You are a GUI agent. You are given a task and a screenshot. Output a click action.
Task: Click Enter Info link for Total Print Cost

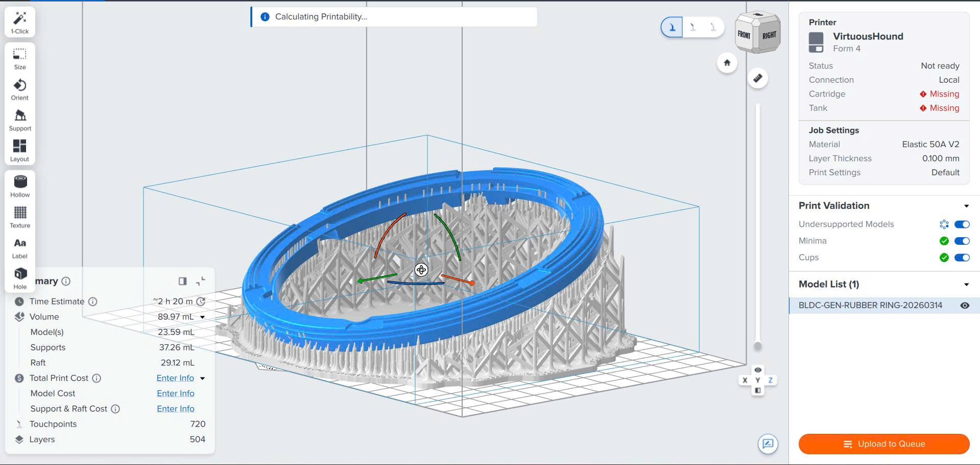click(x=175, y=378)
